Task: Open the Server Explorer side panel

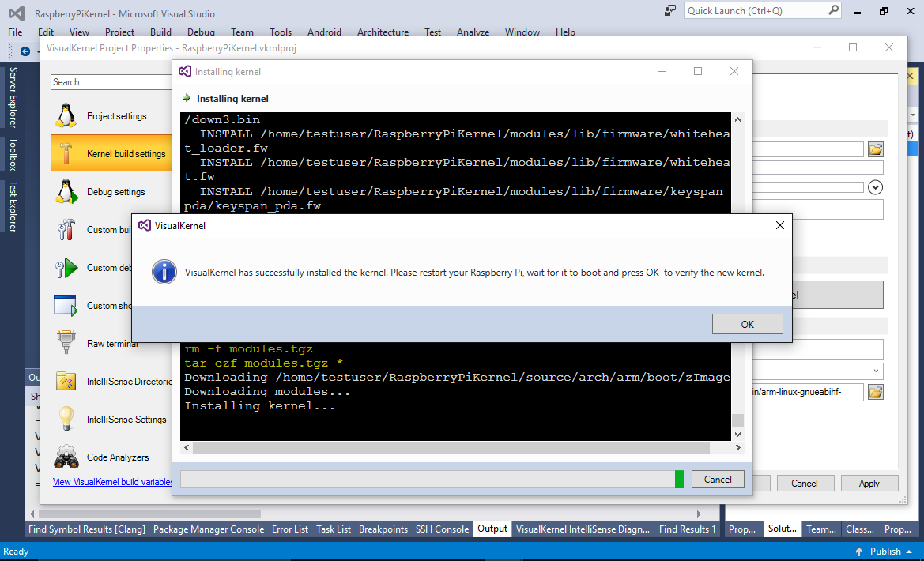Action: coord(13,97)
